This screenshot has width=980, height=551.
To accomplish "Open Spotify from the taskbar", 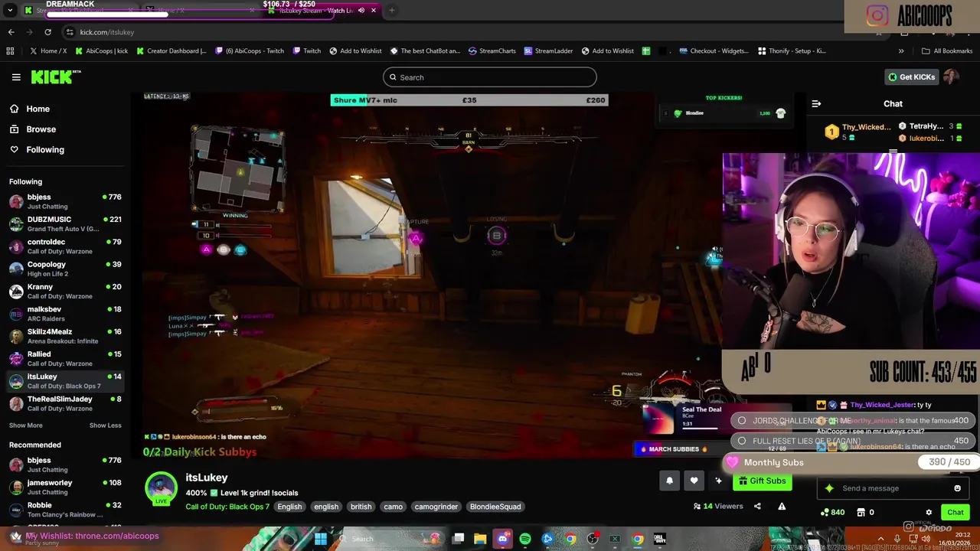I will click(x=525, y=539).
